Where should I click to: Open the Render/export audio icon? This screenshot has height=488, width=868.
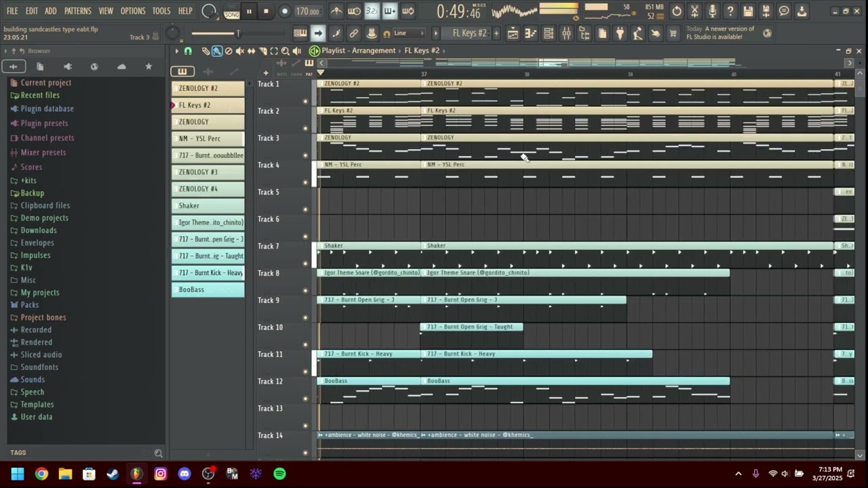click(766, 11)
